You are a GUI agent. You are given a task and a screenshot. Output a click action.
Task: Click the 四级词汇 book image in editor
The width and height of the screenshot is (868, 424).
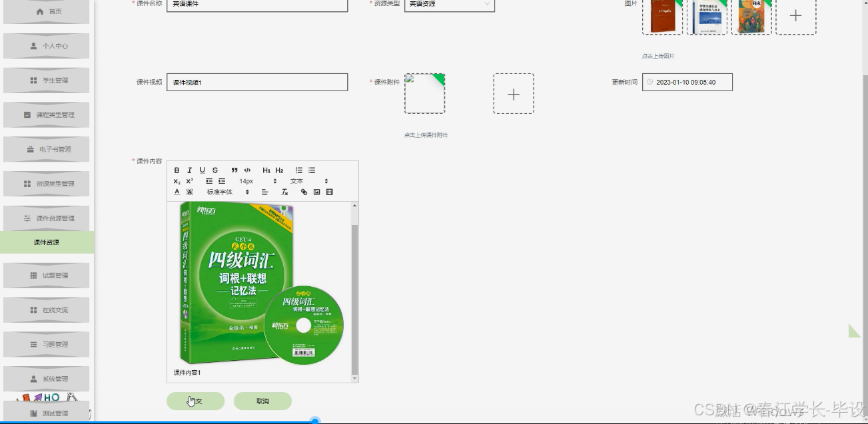pyautogui.click(x=261, y=284)
